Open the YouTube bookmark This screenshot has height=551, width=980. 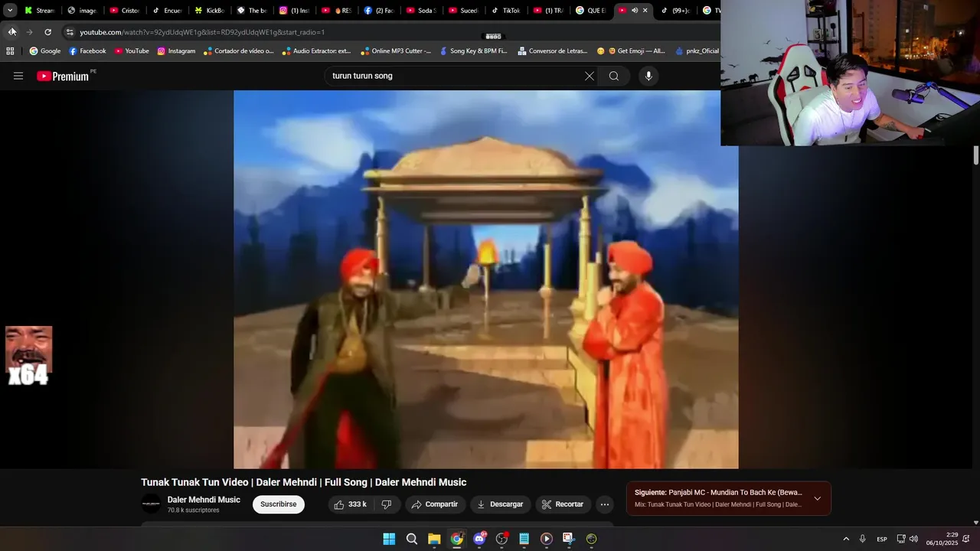[x=132, y=51]
